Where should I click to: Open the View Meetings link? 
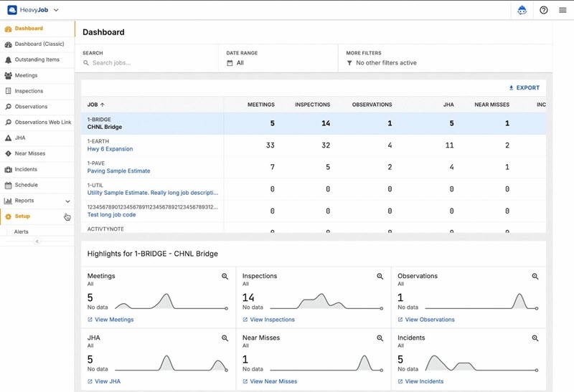(114, 320)
